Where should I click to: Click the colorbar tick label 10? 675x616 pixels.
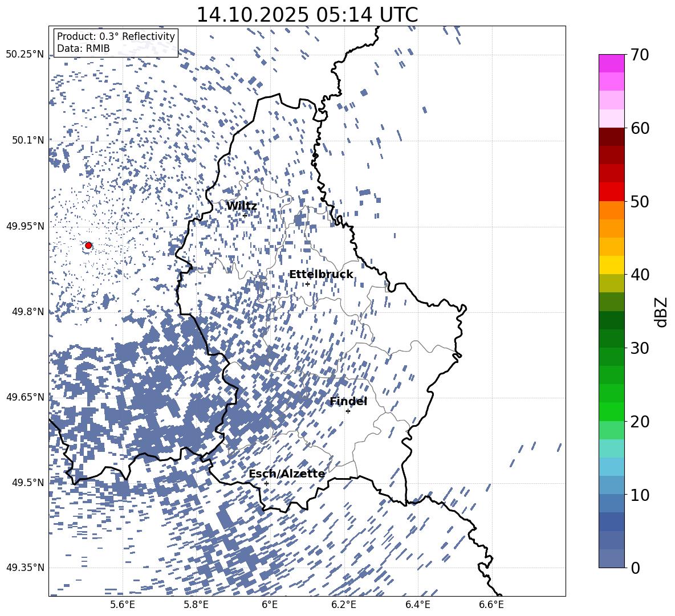[x=639, y=495]
